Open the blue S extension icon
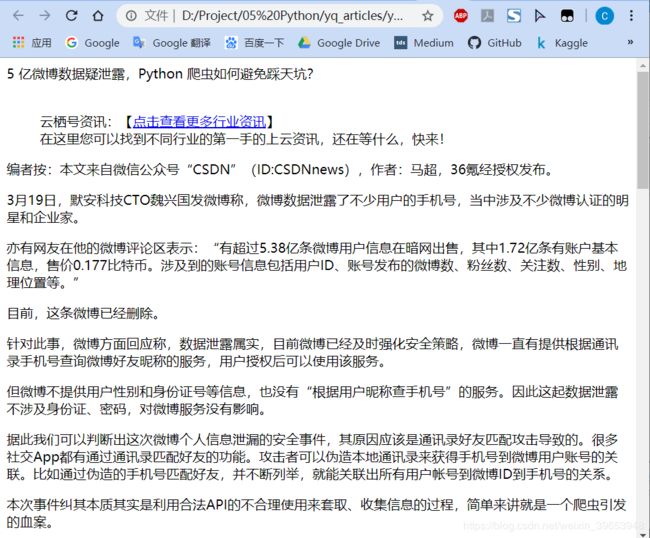The image size is (650, 538). (x=514, y=16)
